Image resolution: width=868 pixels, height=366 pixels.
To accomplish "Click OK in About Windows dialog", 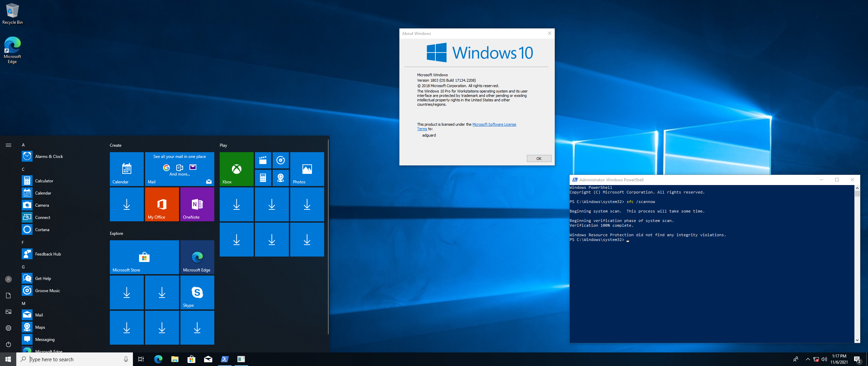I will pyautogui.click(x=539, y=158).
